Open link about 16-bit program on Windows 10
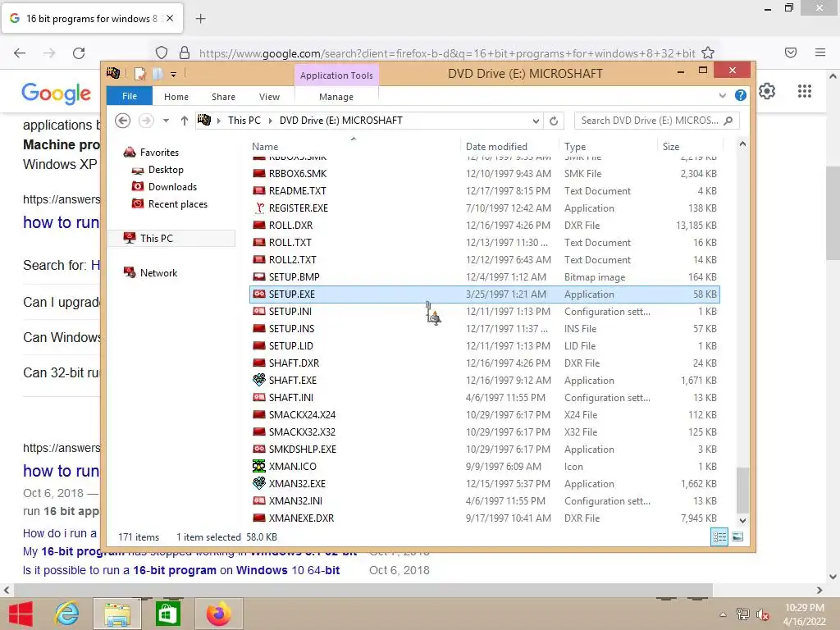 [x=181, y=570]
